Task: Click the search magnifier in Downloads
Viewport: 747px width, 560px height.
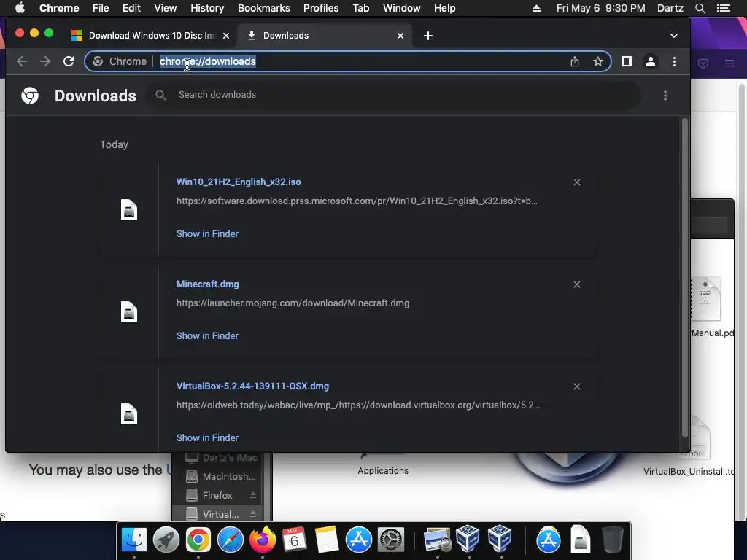Action: tap(160, 95)
